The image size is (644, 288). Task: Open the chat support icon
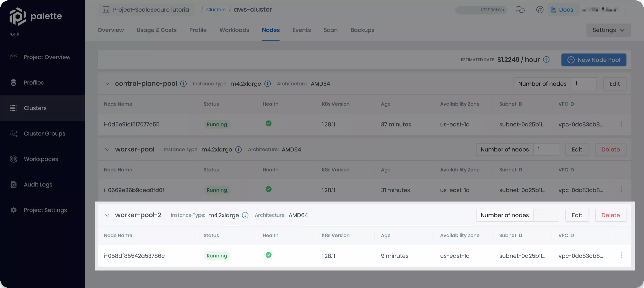[520, 10]
